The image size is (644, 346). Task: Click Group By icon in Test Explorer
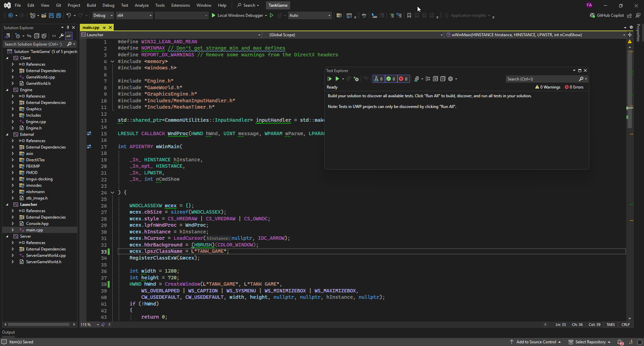click(x=428, y=79)
